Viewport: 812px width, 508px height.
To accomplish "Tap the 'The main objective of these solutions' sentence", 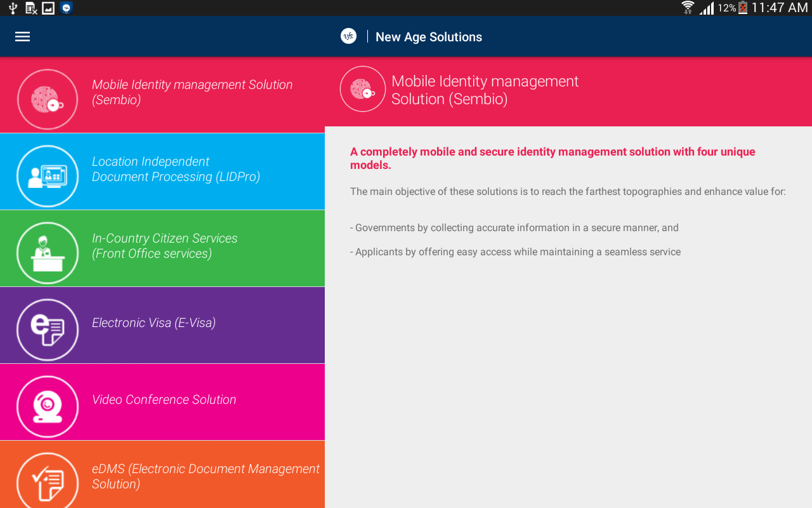I will point(568,191).
